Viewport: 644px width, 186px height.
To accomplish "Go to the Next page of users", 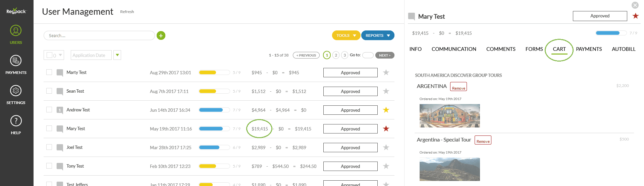I will coord(384,56).
